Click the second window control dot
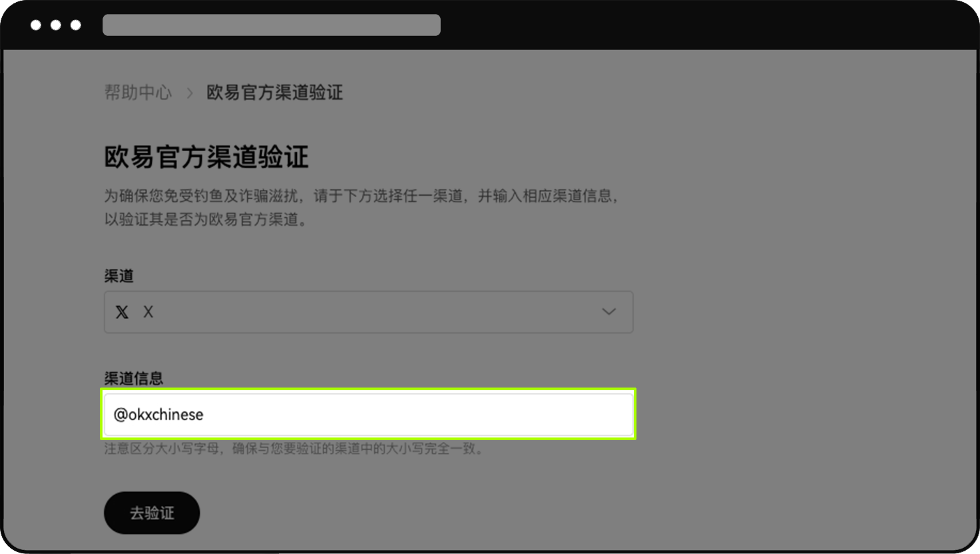Image resolution: width=980 pixels, height=554 pixels. [56, 25]
